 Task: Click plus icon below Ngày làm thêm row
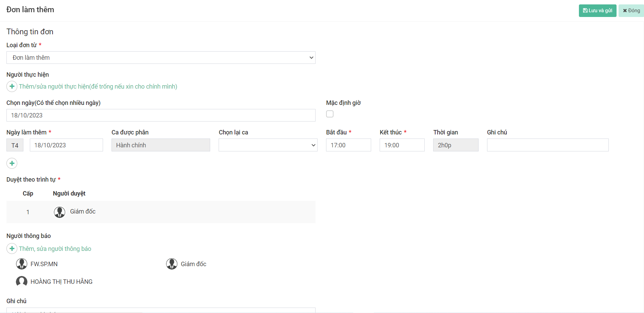click(12, 163)
